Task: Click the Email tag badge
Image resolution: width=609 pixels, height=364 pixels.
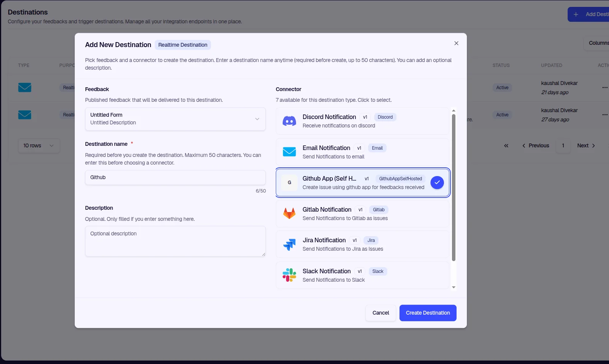Action: point(377,148)
